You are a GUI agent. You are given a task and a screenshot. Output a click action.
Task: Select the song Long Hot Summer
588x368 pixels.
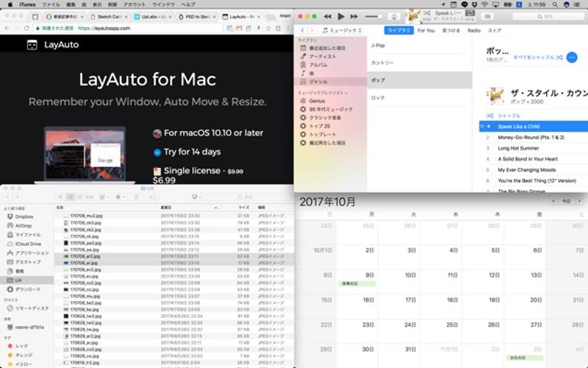(x=518, y=148)
